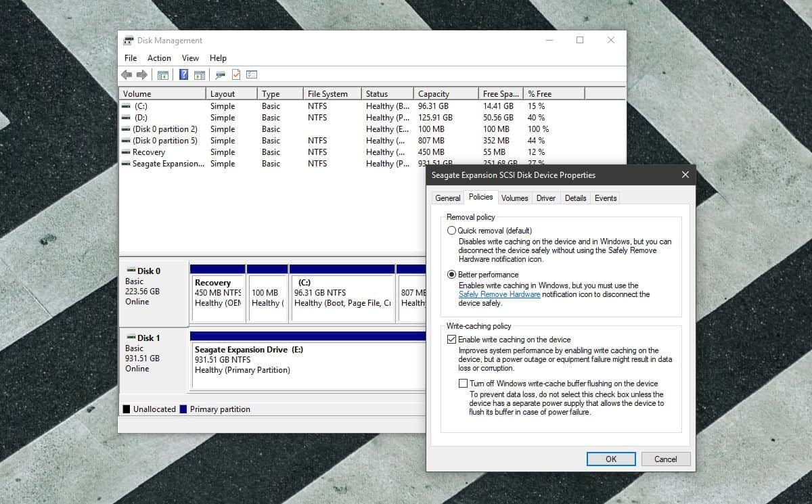
Task: Select the (Disk 0 partition 2) volume row
Action: click(372, 129)
